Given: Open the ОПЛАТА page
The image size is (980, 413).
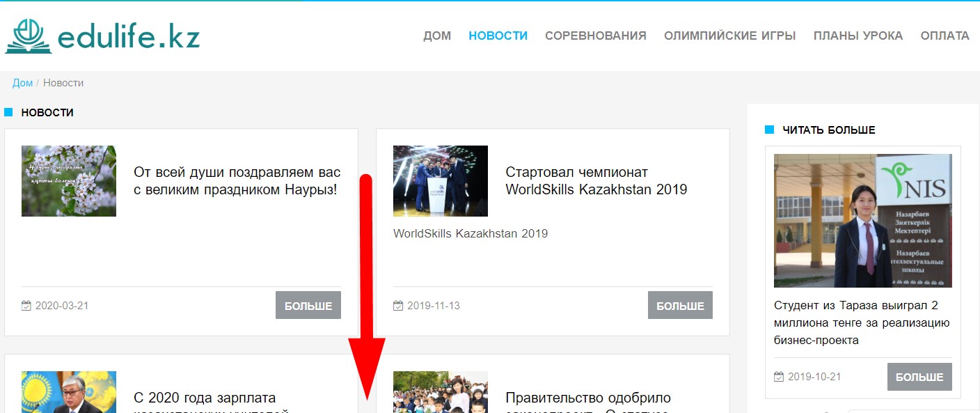Looking at the screenshot, I should [x=945, y=36].
